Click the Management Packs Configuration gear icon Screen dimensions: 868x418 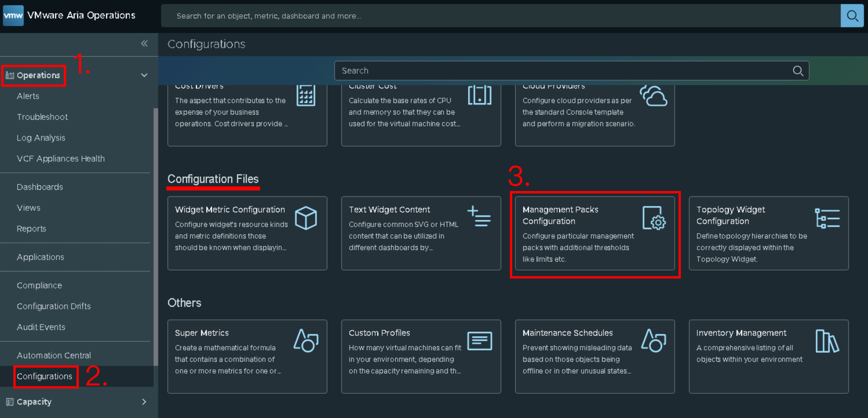(x=654, y=218)
